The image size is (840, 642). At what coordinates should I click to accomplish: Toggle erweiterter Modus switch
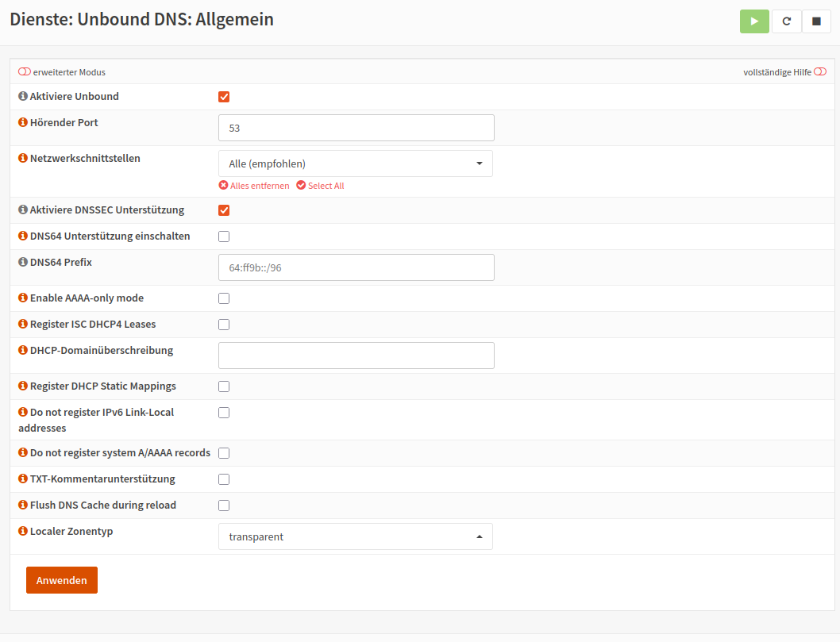(x=25, y=71)
